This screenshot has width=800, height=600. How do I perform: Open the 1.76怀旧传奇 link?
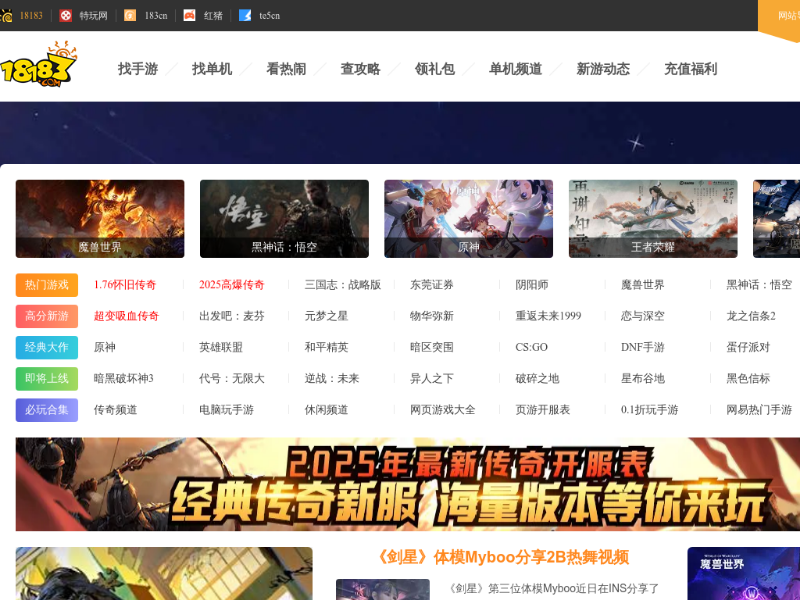pos(125,285)
